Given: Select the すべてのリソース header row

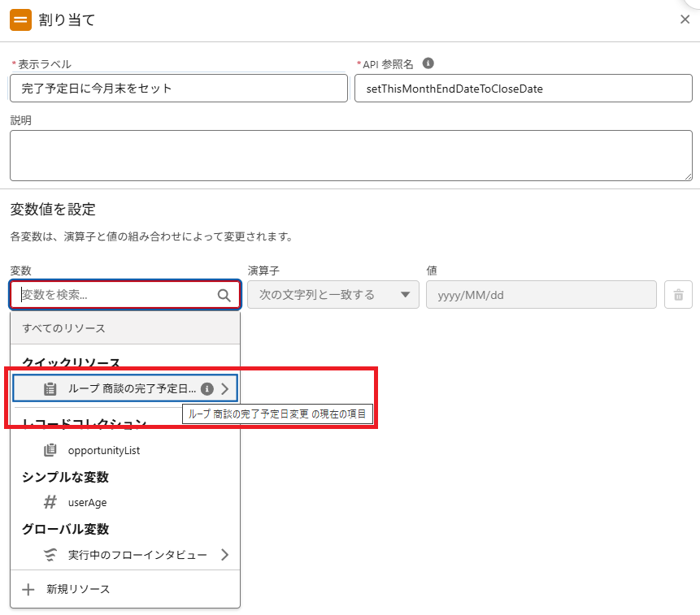Looking at the screenshot, I should click(125, 328).
